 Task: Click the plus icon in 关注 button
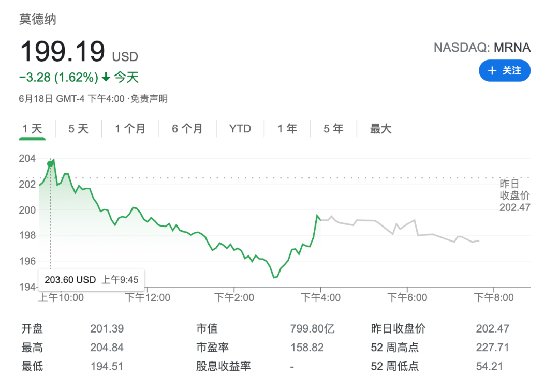492,70
